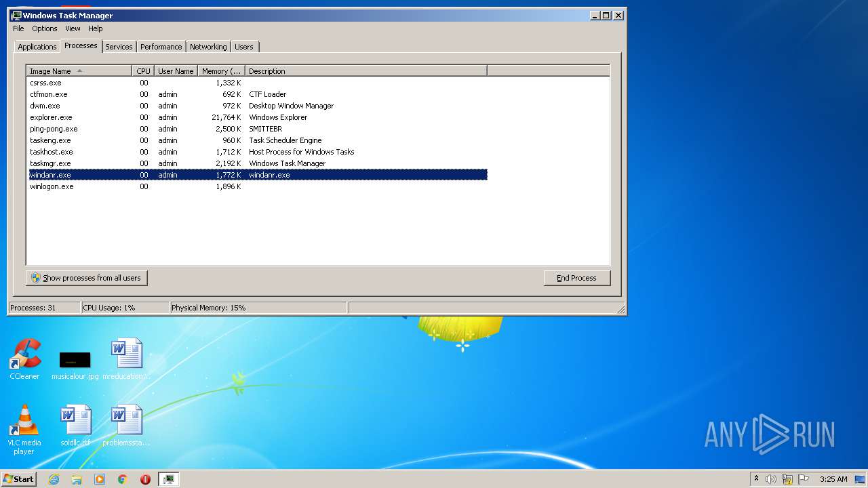The height and width of the screenshot is (488, 868).
Task: Select explorer.exe process row
Action: (x=257, y=117)
